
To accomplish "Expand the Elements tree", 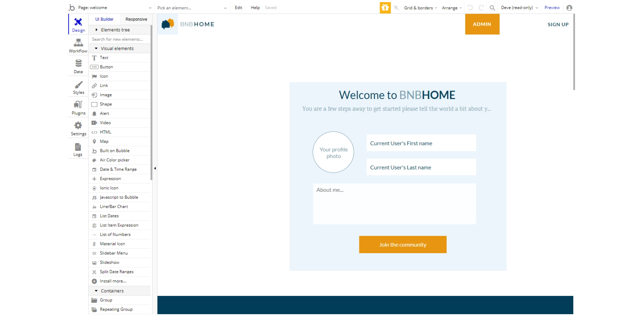I will 120,30.
